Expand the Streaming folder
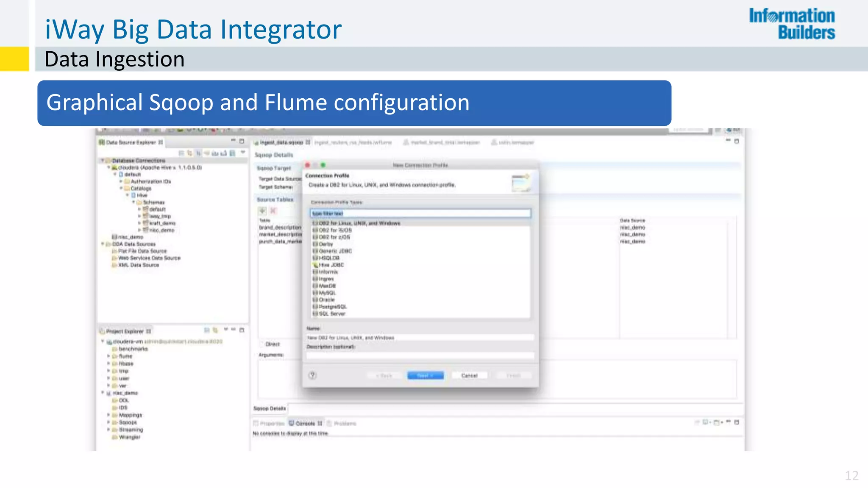Image resolution: width=868 pixels, height=488 pixels. pos(109,430)
